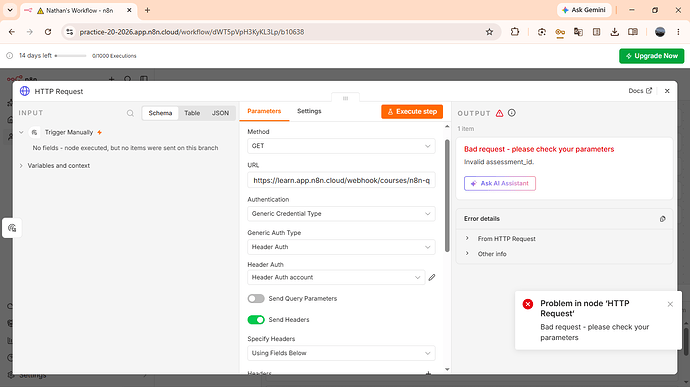Collapse the Trigger Manually input section
Image resolution: width=690 pixels, height=387 pixels.
coord(21,132)
